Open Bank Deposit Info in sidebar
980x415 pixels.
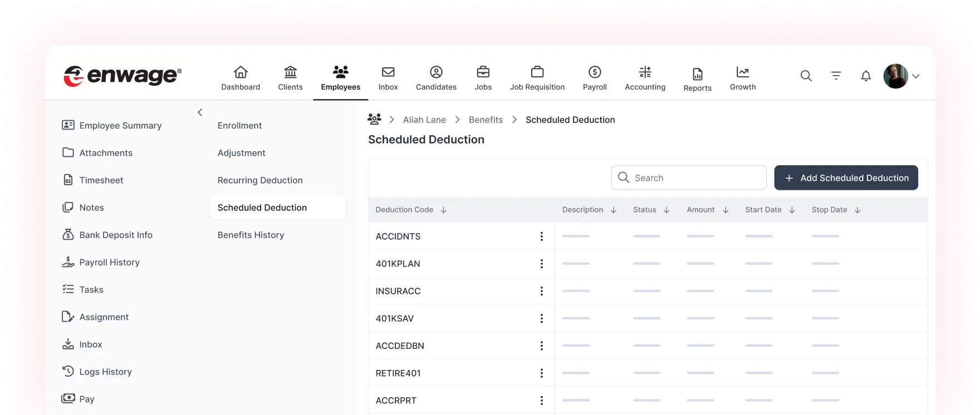pos(115,235)
